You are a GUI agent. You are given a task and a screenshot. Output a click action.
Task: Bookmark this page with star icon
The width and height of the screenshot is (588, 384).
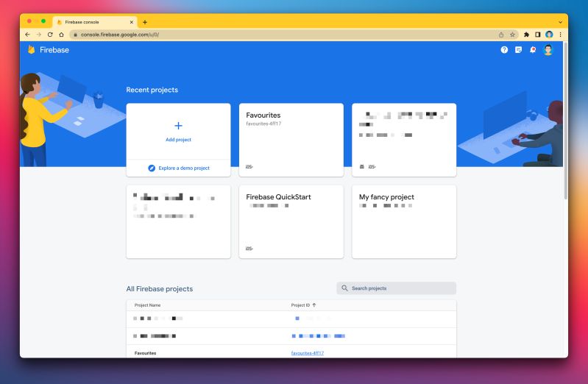tap(512, 35)
